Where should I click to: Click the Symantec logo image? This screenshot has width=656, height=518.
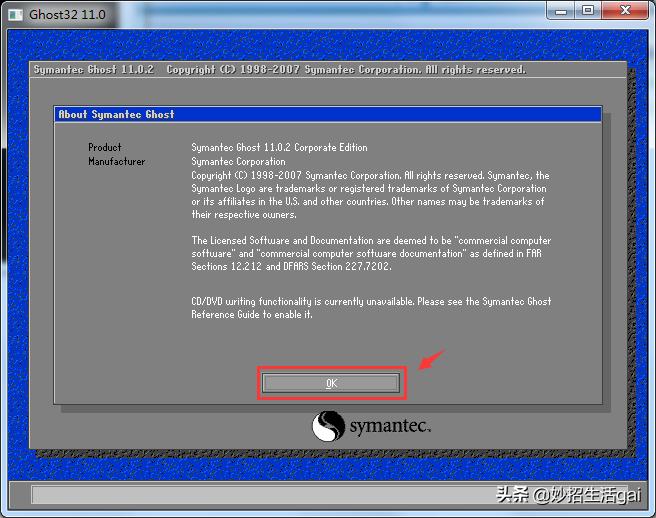pos(371,426)
